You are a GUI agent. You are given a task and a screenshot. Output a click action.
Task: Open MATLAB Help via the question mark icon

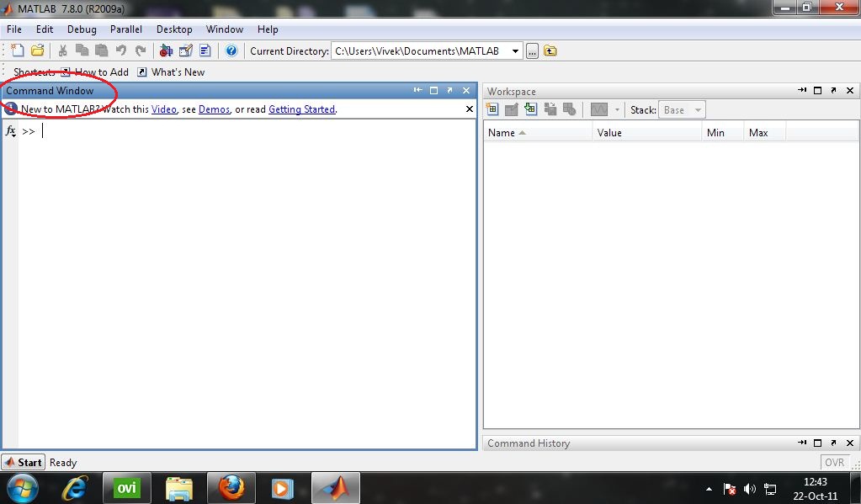(x=229, y=50)
